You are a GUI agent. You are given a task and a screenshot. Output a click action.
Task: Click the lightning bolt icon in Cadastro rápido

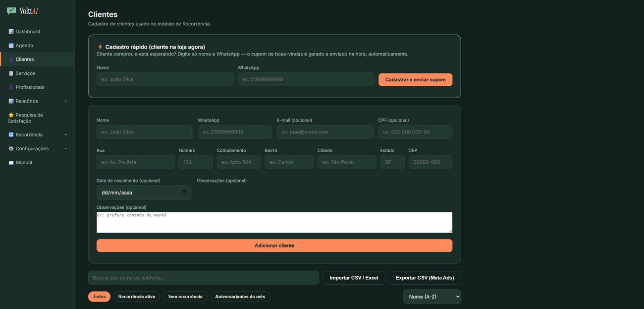(x=100, y=47)
